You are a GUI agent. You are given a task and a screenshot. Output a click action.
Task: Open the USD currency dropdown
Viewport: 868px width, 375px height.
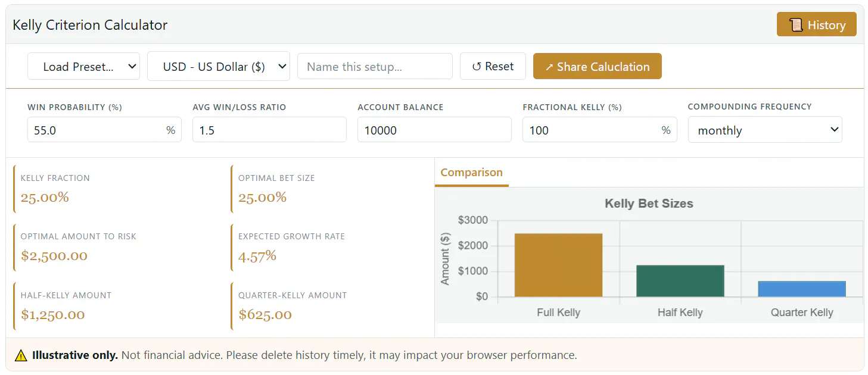point(219,66)
